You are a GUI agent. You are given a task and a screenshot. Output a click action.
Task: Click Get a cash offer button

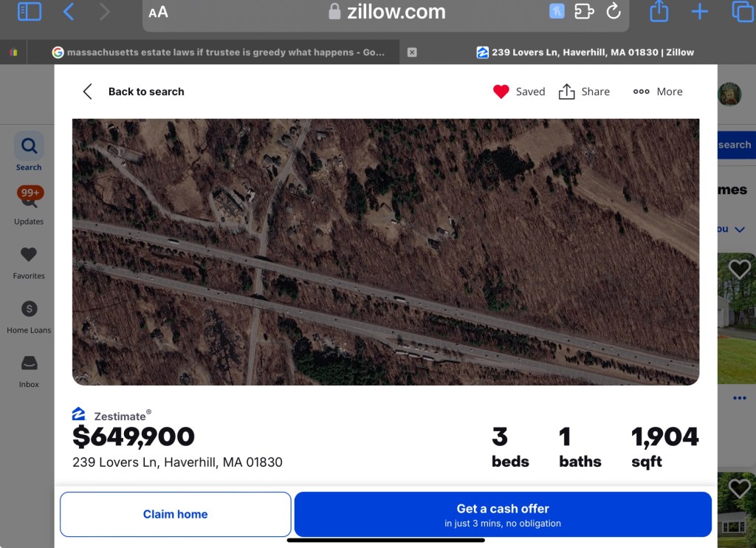point(503,514)
